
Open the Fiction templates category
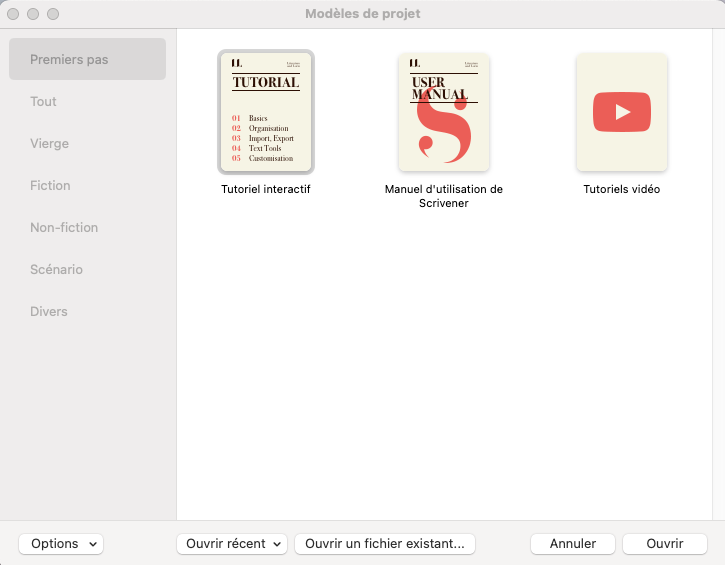pos(87,185)
